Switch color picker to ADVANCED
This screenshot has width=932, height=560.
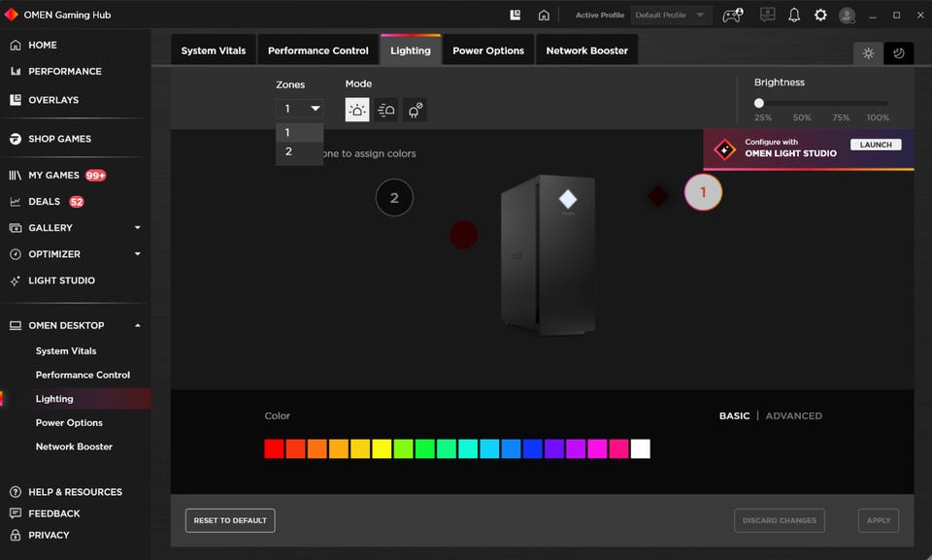click(793, 415)
